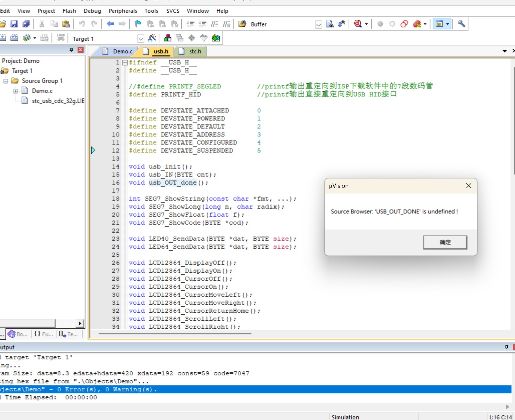Open the Project menu
This screenshot has height=420, width=515.
point(46,11)
